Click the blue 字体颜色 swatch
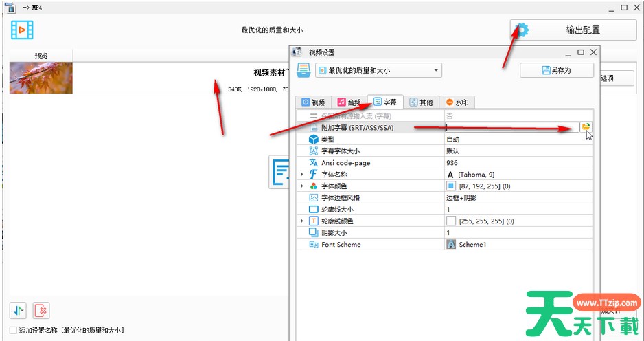 click(451, 186)
